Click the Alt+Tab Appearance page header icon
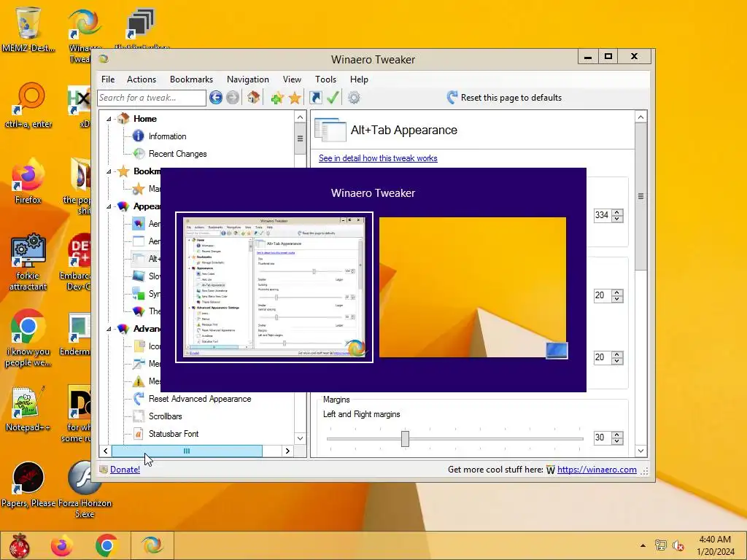The width and height of the screenshot is (747, 560). point(330,130)
